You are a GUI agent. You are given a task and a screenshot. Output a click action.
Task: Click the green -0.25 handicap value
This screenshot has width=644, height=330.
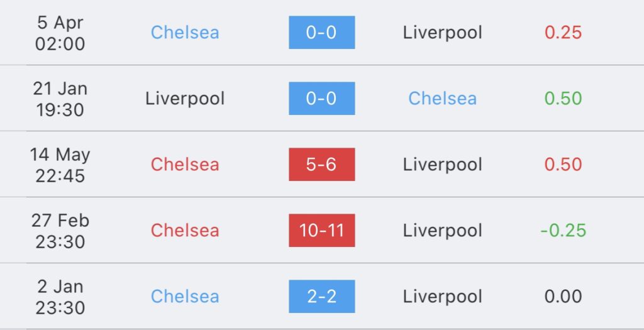[x=563, y=230]
